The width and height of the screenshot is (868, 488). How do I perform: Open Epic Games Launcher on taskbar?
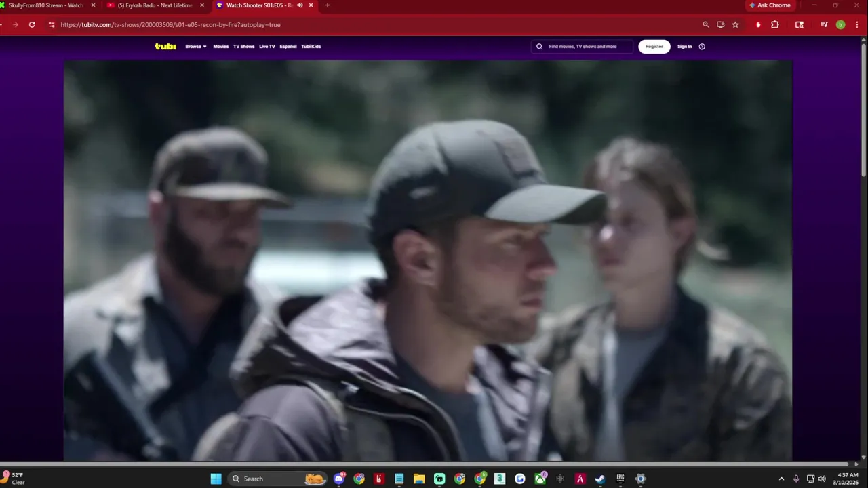(x=620, y=479)
